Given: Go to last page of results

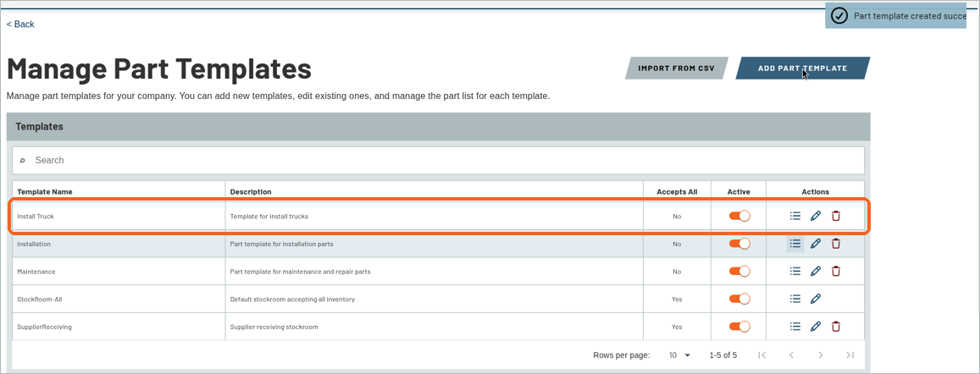Looking at the screenshot, I should [850, 355].
